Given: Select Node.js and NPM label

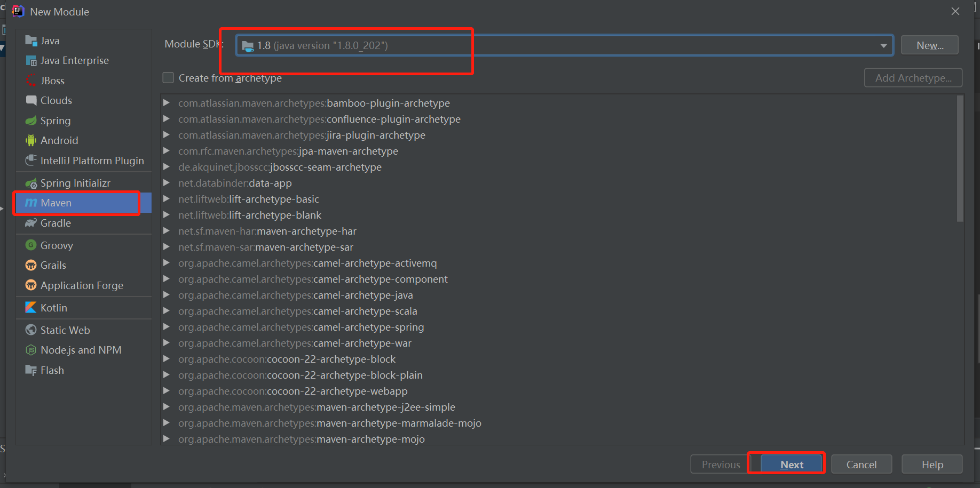Looking at the screenshot, I should pyautogui.click(x=81, y=350).
